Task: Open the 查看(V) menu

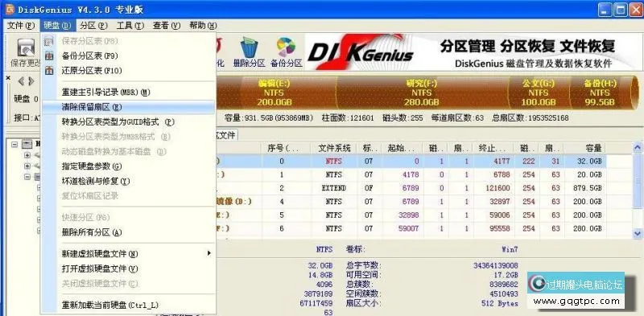Action: 167,26
